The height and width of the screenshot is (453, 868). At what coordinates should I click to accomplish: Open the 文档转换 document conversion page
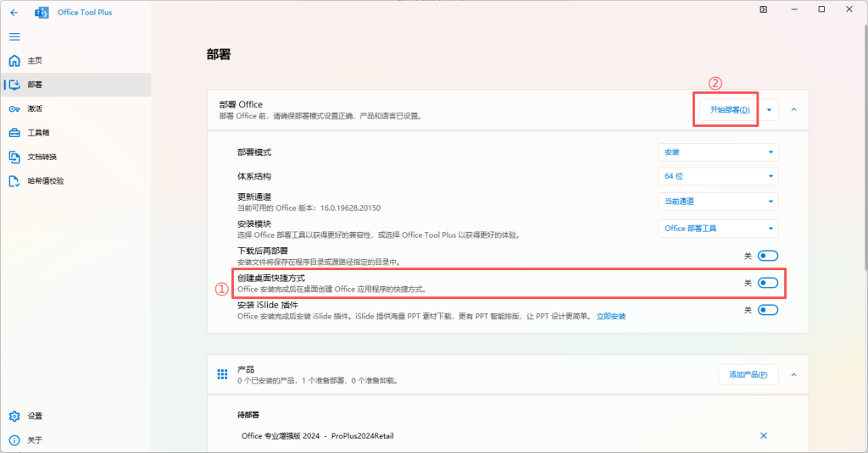(42, 157)
